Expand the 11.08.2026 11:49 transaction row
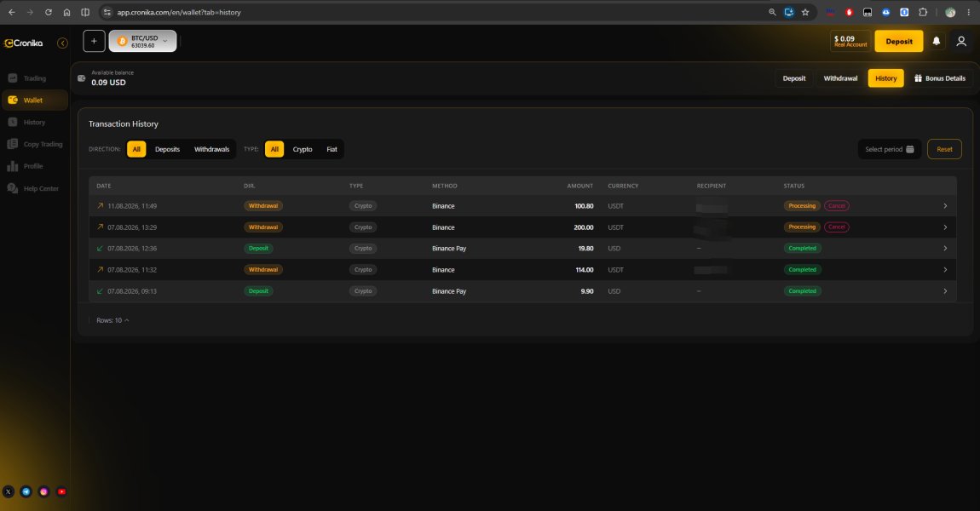This screenshot has height=511, width=980. 945,205
